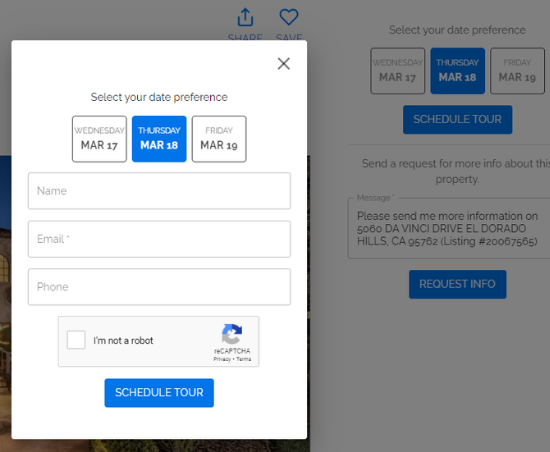Close the schedule tour dialog
The image size is (550, 452).
[283, 63]
